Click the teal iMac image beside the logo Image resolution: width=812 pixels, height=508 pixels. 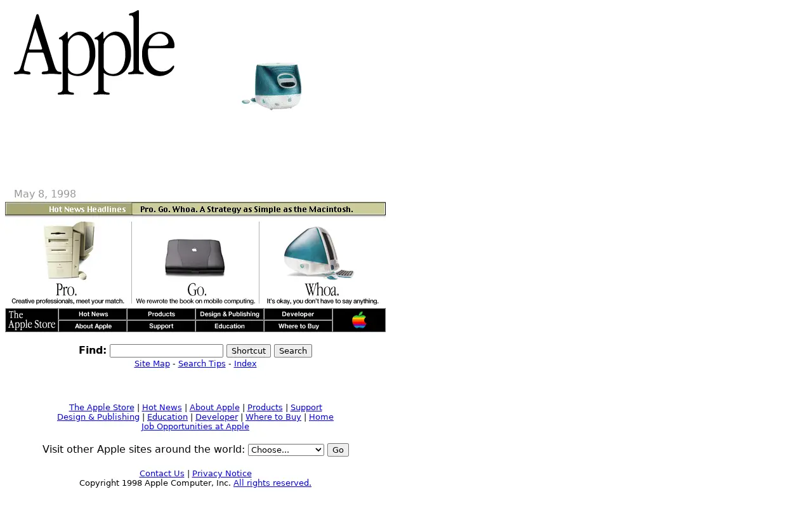click(x=272, y=86)
